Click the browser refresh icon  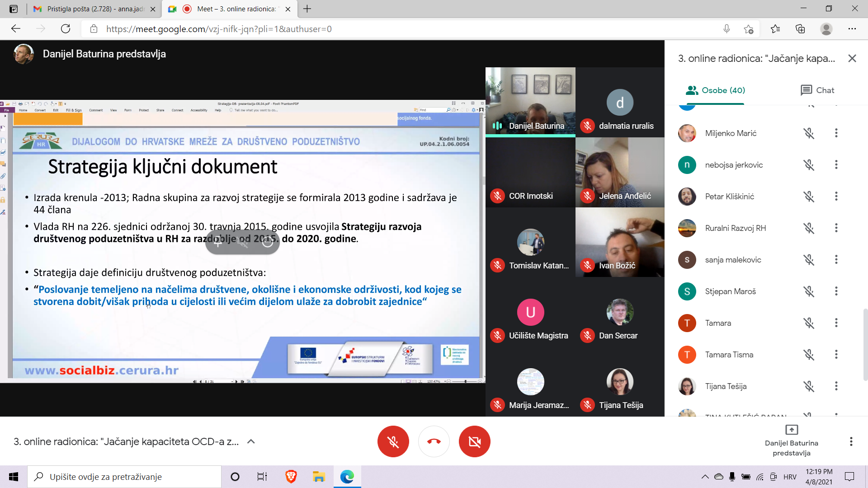pyautogui.click(x=66, y=29)
